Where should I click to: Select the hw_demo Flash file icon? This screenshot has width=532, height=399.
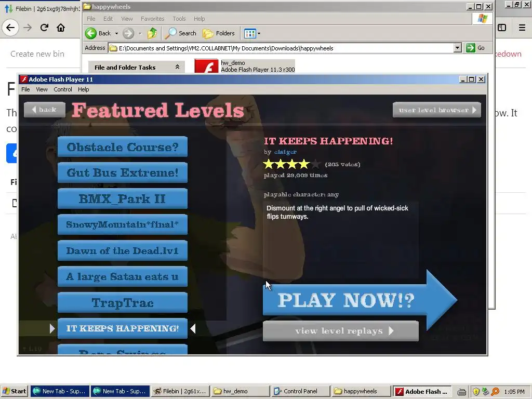click(206, 67)
